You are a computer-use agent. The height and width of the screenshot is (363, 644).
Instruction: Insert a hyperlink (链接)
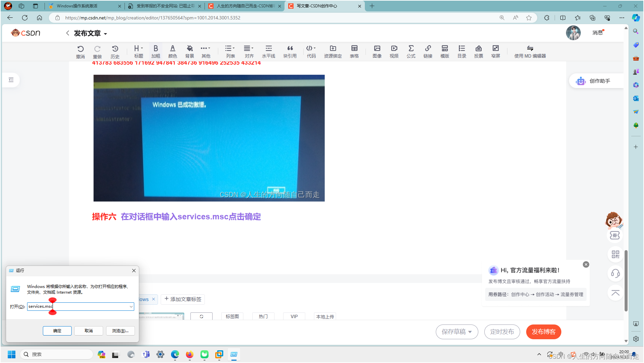(428, 52)
